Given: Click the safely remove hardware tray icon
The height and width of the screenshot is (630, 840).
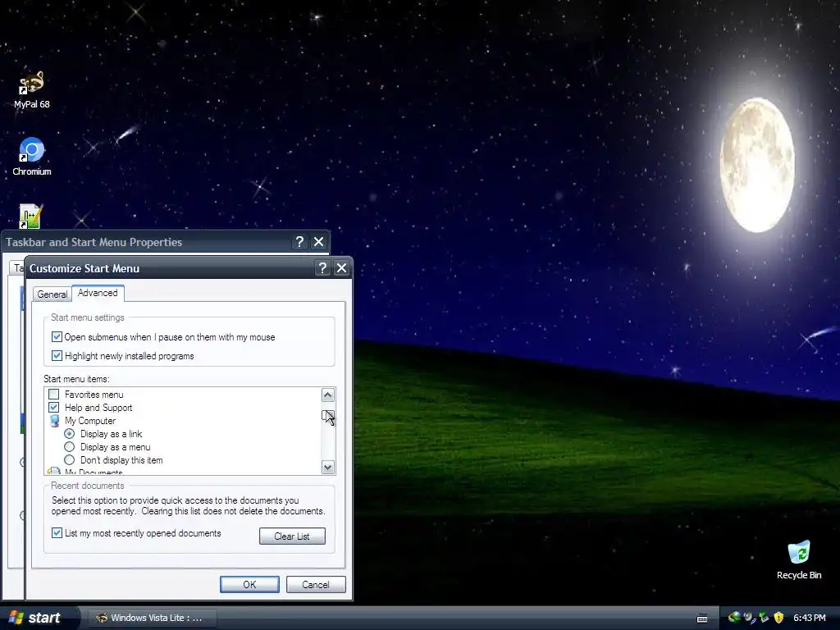Looking at the screenshot, I should [x=764, y=618].
